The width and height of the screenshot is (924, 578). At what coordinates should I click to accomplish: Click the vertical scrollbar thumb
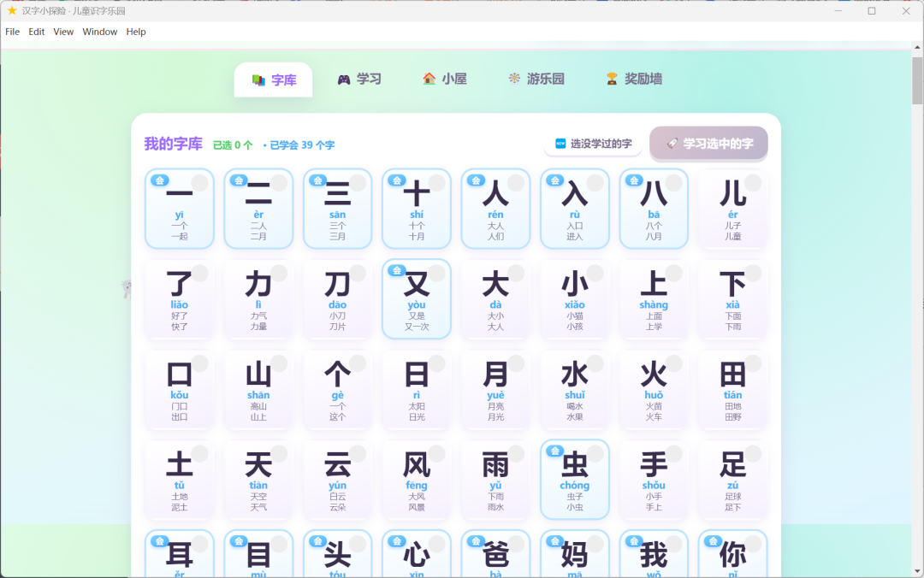click(917, 80)
